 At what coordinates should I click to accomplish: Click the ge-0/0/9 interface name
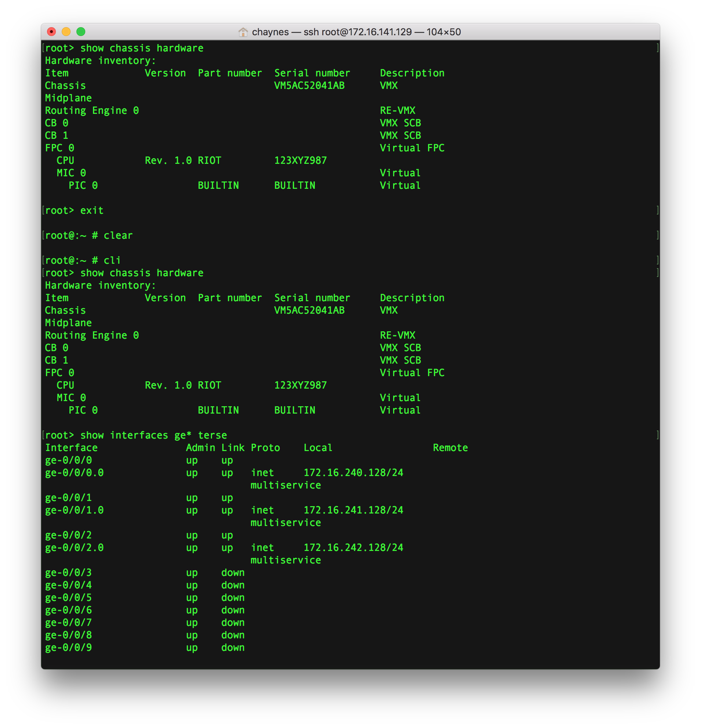pos(68,648)
